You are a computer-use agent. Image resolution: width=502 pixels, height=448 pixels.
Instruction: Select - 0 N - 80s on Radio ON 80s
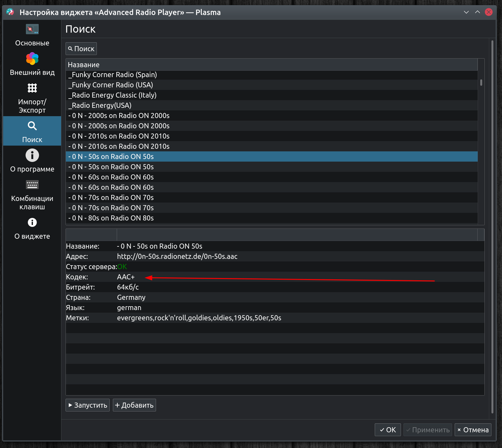(x=271, y=218)
